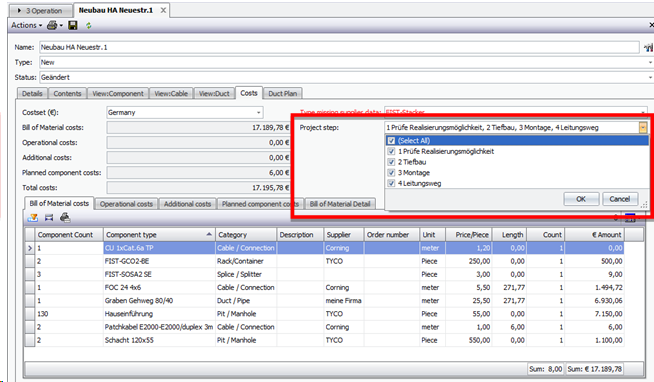Sort by € Amount column header

pyautogui.click(x=594, y=235)
